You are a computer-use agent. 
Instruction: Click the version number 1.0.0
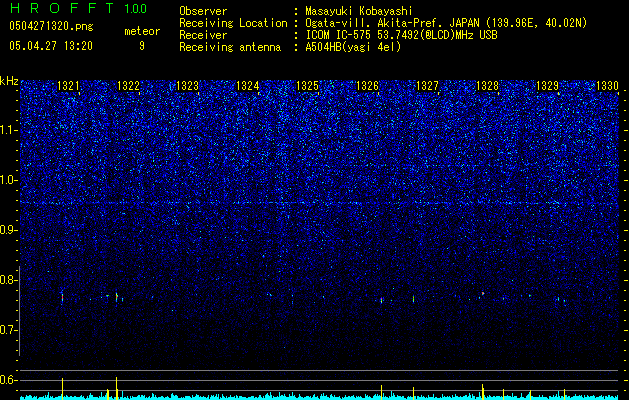(135, 8)
